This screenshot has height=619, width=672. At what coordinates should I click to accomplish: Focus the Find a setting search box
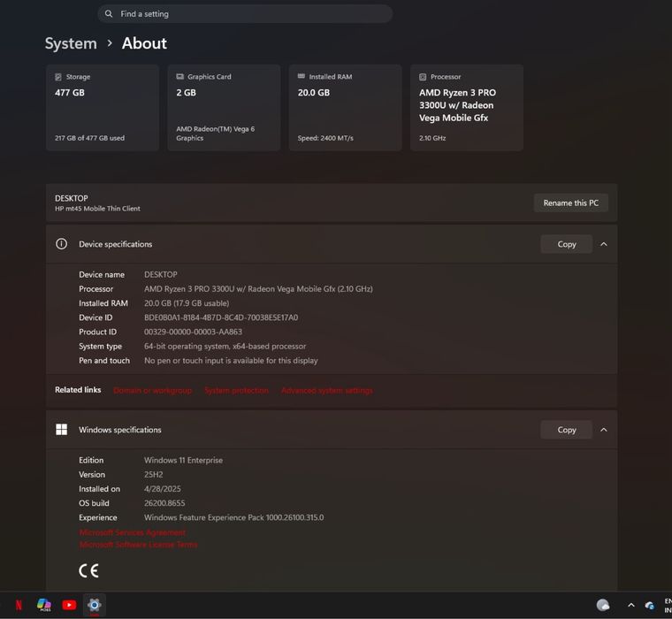245,14
